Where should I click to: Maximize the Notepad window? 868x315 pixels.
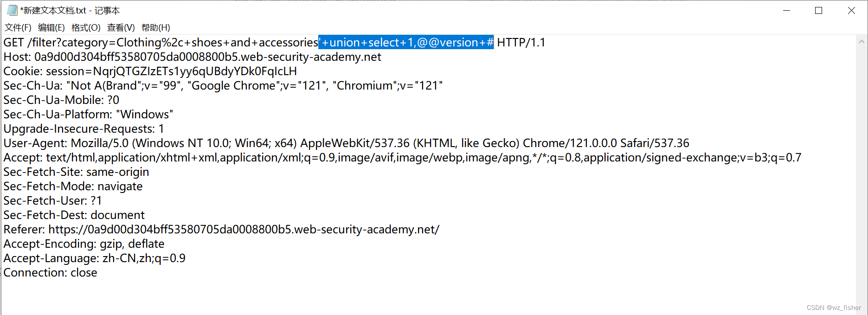(x=819, y=10)
